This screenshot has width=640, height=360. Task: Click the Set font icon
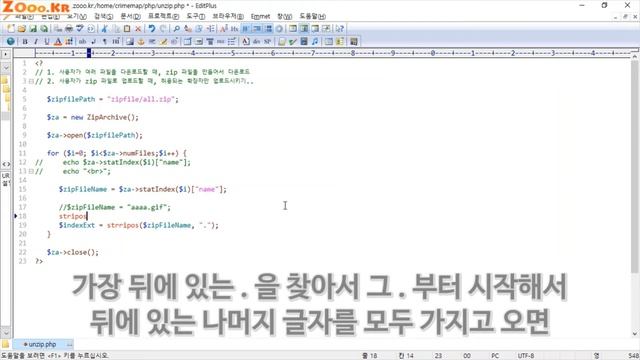(224, 29)
